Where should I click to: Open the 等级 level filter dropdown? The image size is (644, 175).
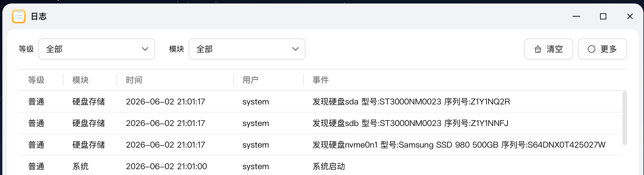pos(97,49)
